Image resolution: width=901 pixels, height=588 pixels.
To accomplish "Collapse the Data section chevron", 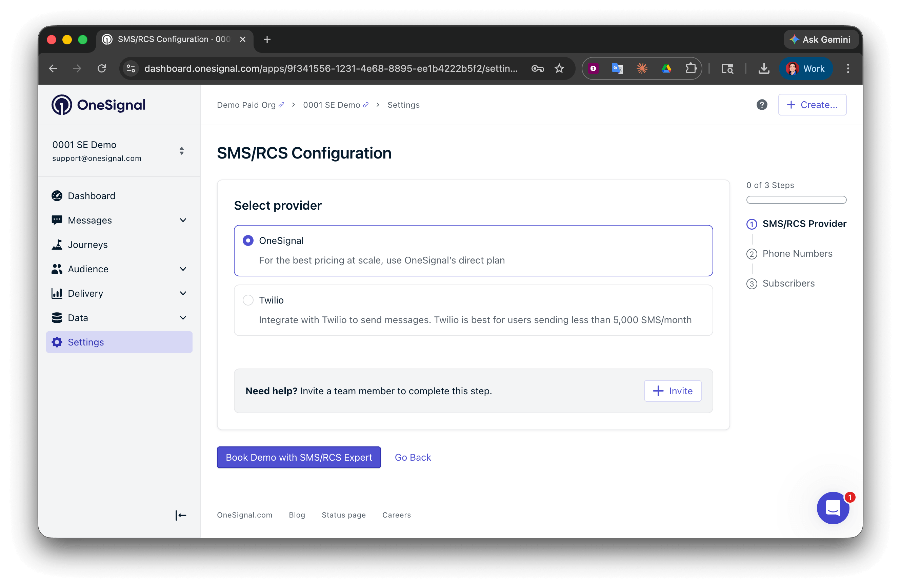I will click(x=183, y=317).
